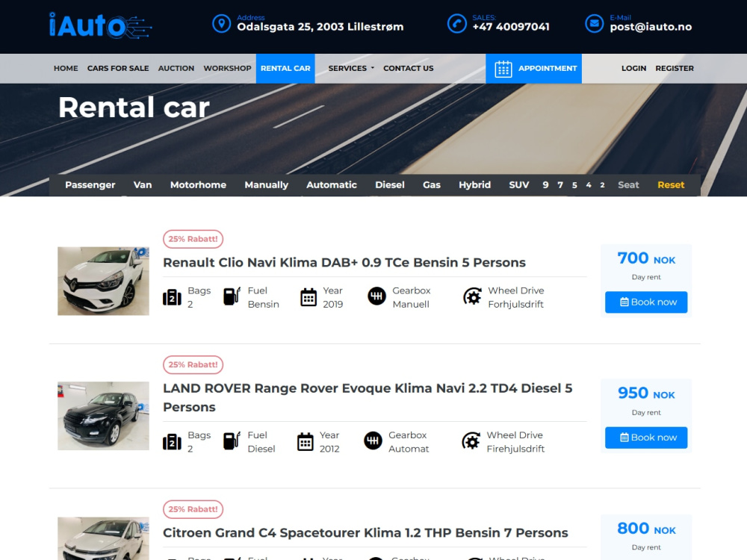Filter by 4 seats
The width and height of the screenshot is (747, 560).
tap(589, 184)
